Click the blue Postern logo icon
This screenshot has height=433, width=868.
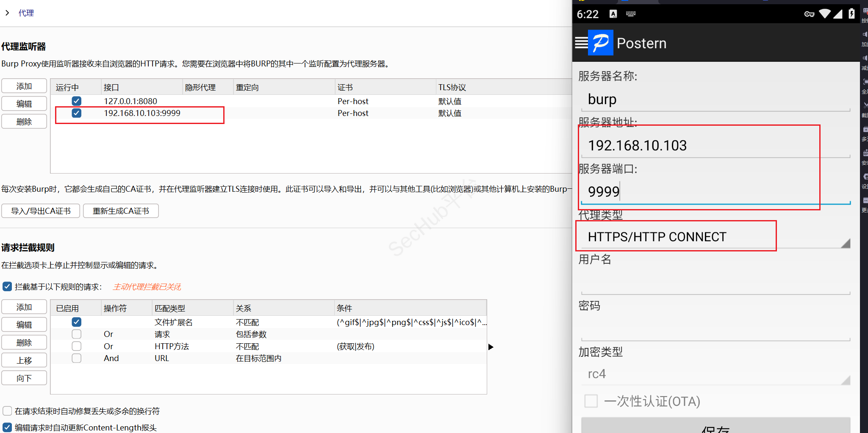coord(601,43)
